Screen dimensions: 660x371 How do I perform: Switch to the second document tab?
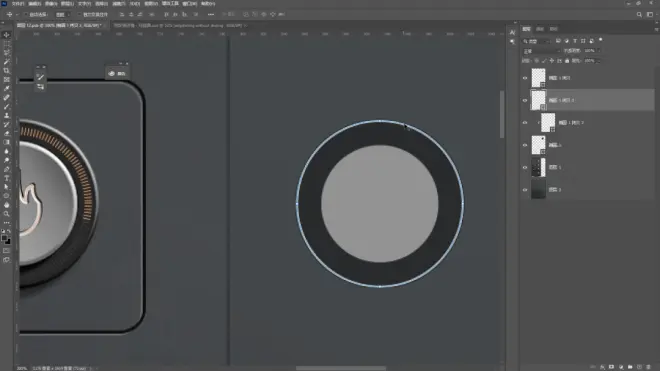pyautogui.click(x=178, y=26)
